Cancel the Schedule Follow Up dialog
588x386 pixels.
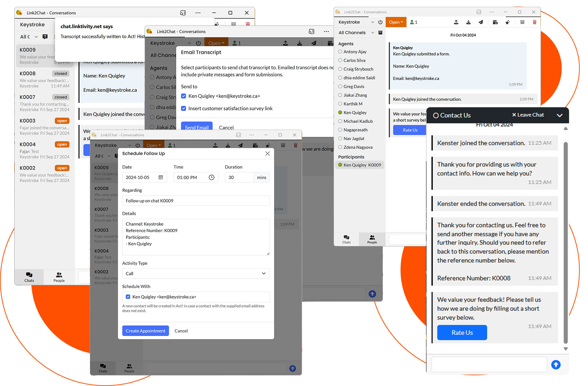click(181, 331)
